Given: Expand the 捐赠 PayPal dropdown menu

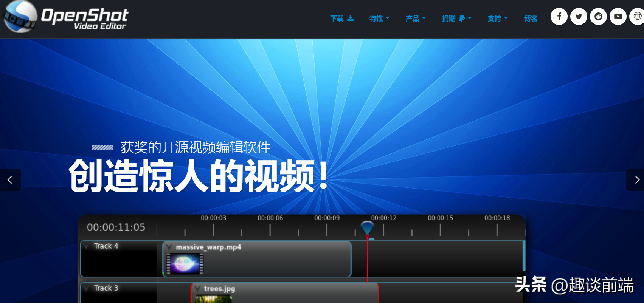Looking at the screenshot, I should [457, 18].
